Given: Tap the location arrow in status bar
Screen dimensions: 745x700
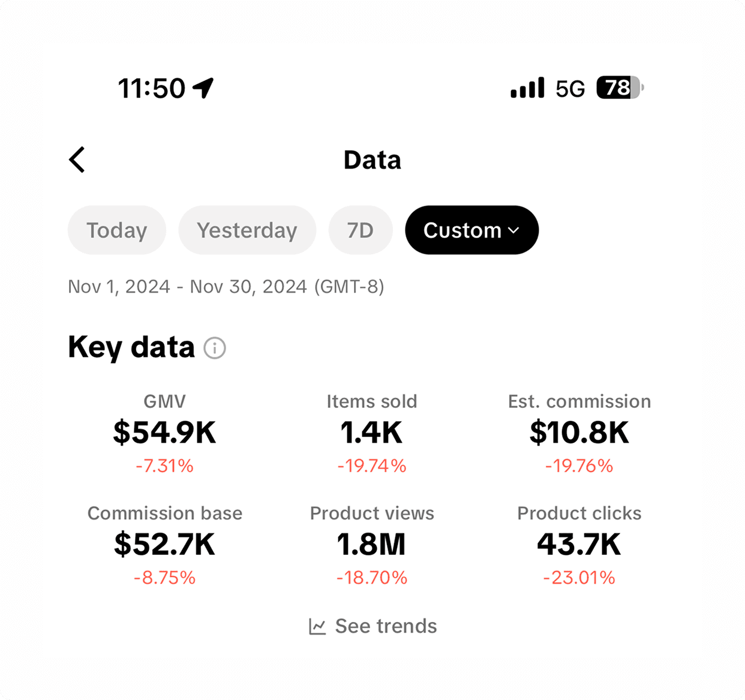Looking at the screenshot, I should tap(203, 88).
